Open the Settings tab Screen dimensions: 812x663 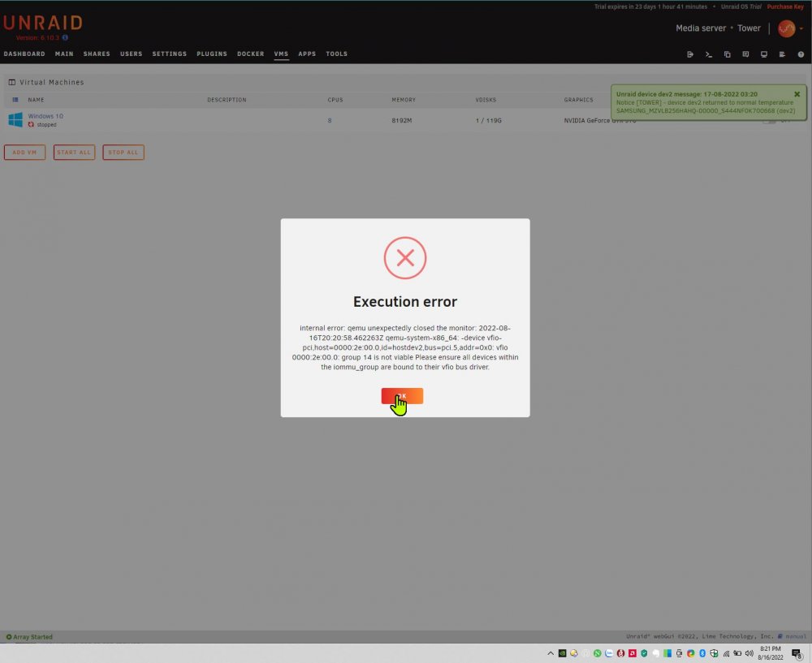pyautogui.click(x=170, y=54)
